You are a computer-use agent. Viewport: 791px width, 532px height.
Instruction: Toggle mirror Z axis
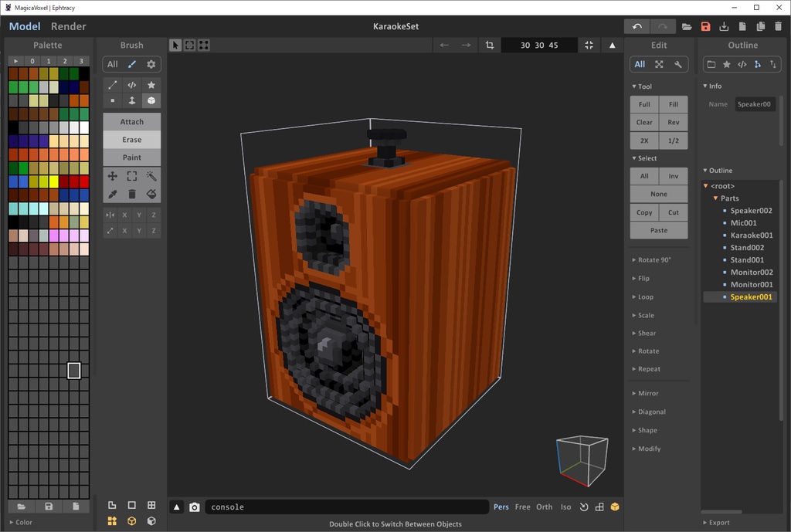pos(154,215)
